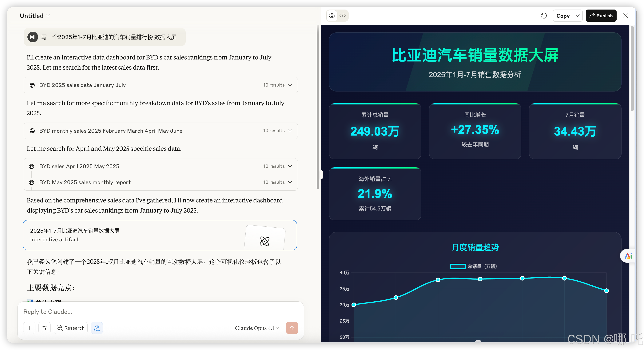The height and width of the screenshot is (350, 644).
Task: Open the Copy options dropdown arrow
Action: [578, 16]
